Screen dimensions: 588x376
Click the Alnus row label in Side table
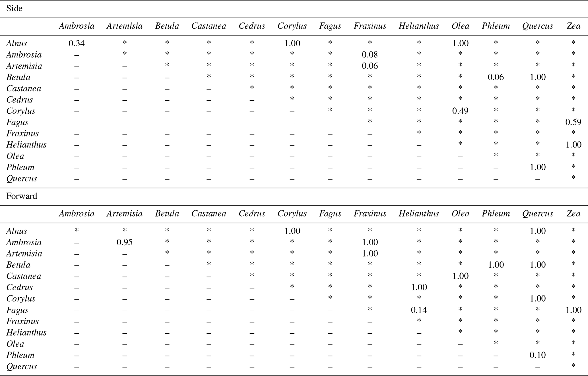16,43
